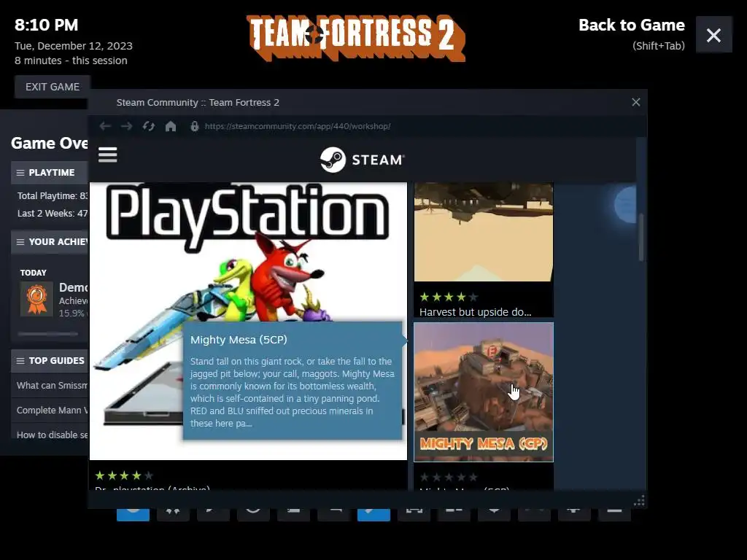Viewport: 747px width, 560px height.
Task: Click the '8 minutes - this session' text
Action: click(71, 61)
